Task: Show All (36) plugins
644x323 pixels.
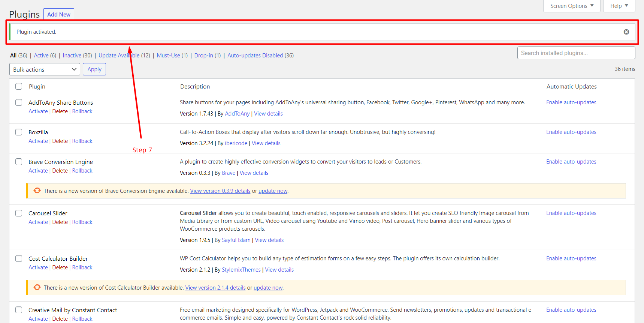Action: click(19, 56)
